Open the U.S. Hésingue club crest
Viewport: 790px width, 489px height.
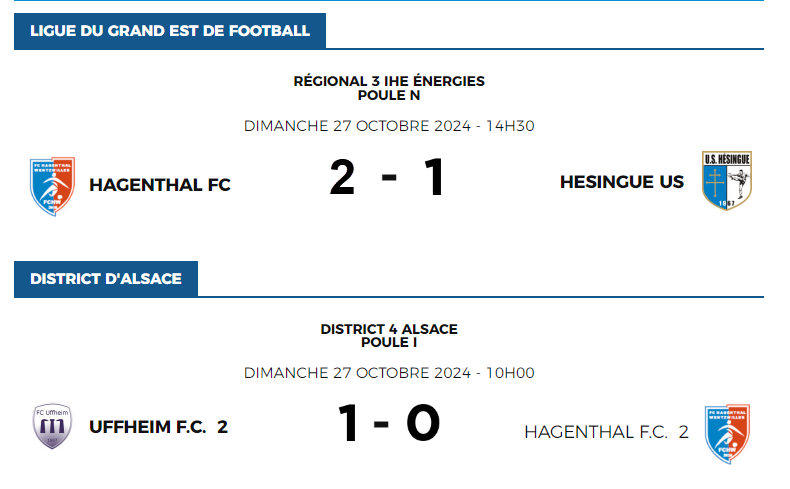pyautogui.click(x=727, y=181)
